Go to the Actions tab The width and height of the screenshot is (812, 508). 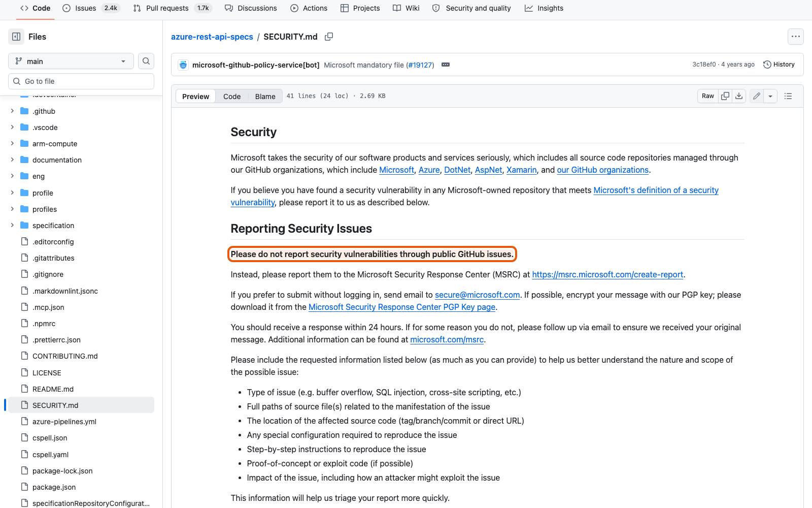309,8
